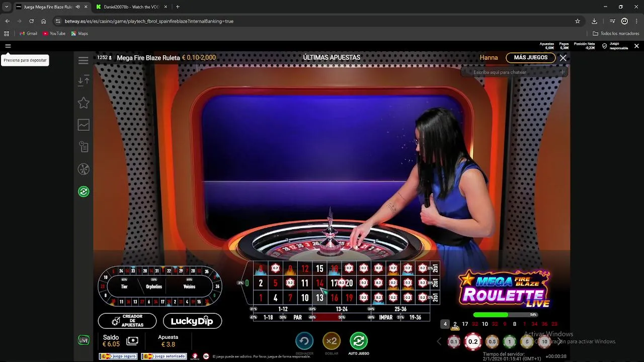Bet on 13-24 dozen

(x=342, y=309)
